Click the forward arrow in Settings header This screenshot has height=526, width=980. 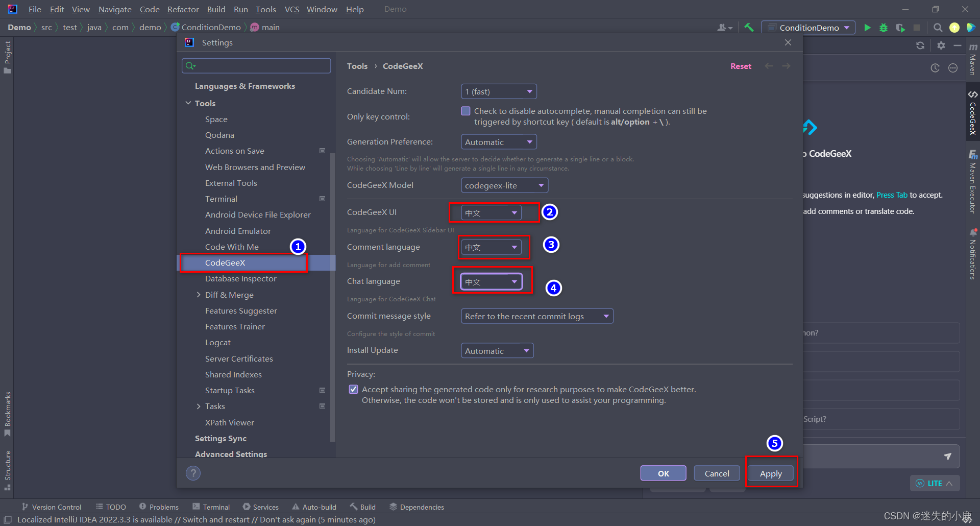[x=786, y=66]
